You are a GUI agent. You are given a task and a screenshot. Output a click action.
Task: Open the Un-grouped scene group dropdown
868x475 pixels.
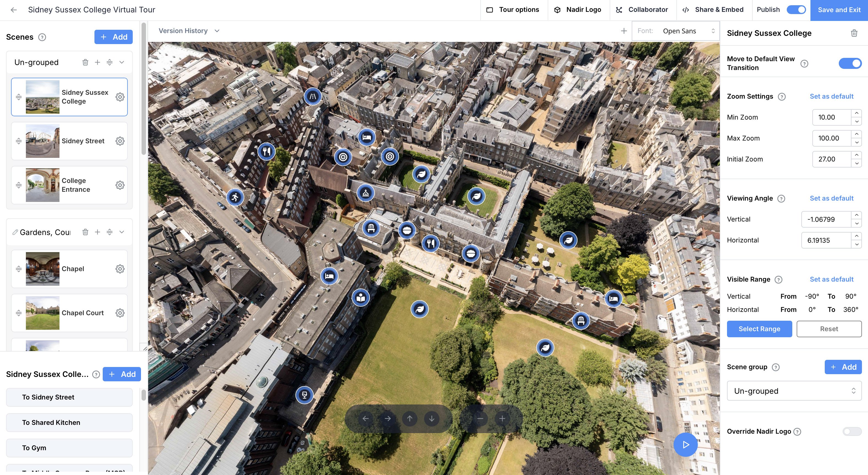tap(794, 391)
